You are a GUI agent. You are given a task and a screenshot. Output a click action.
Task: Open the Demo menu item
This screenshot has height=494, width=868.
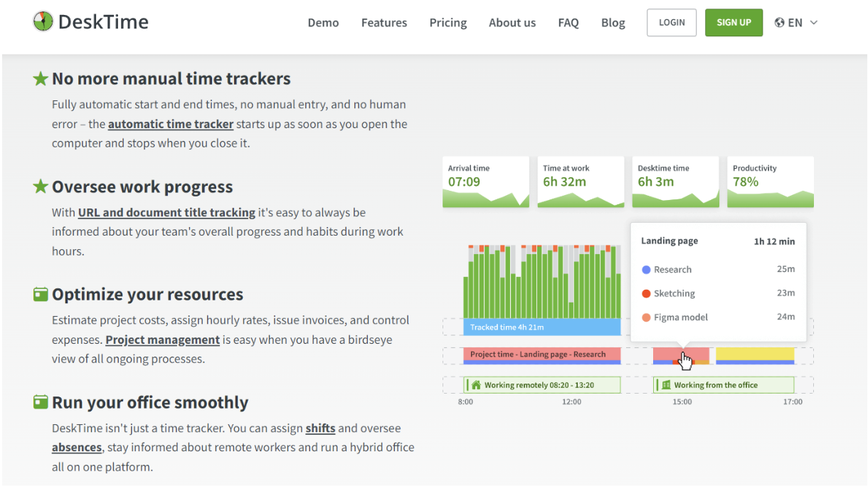pos(323,23)
